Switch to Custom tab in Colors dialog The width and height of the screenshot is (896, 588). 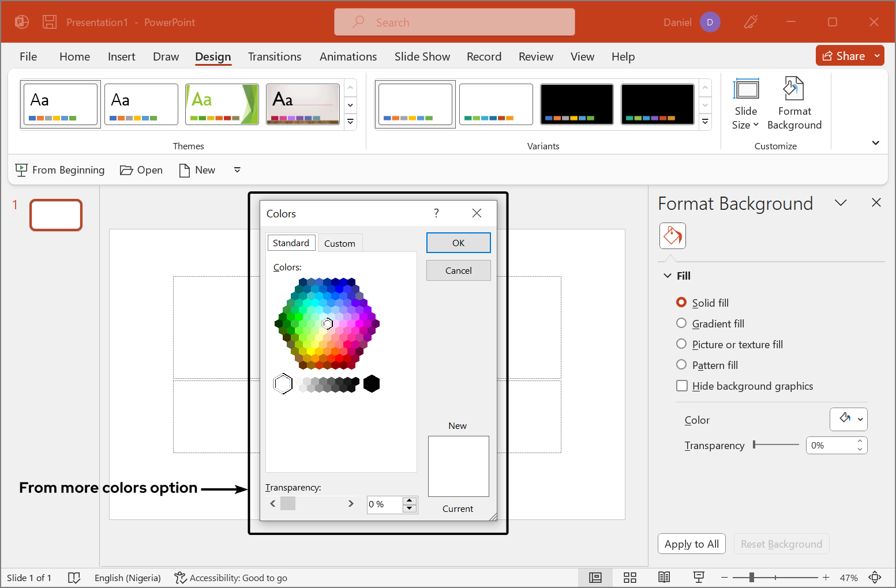[x=340, y=243]
